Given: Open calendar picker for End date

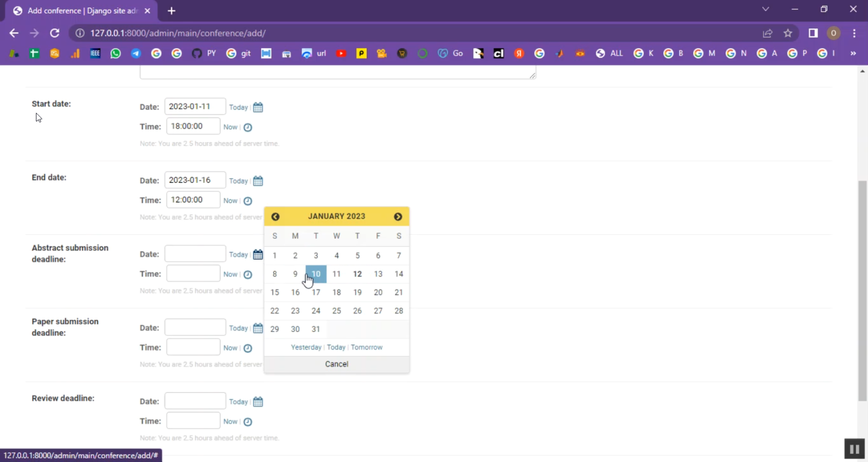Looking at the screenshot, I should (x=258, y=181).
